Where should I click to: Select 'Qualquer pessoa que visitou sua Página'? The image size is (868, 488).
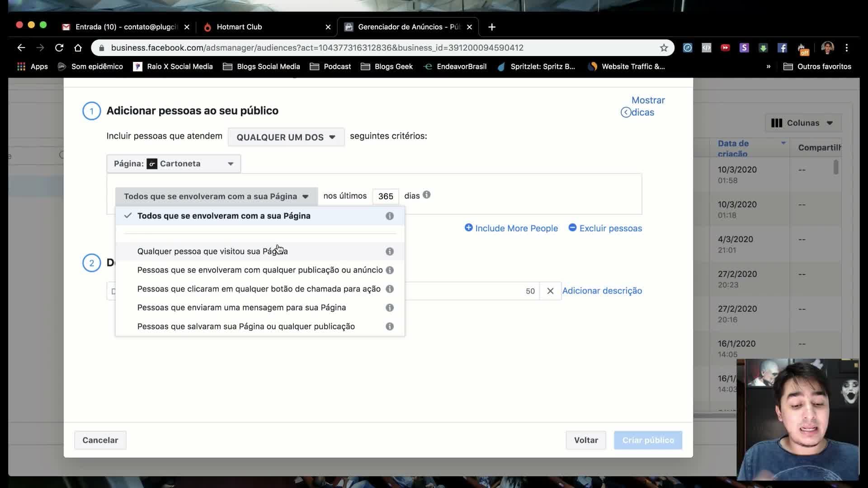[260, 251]
